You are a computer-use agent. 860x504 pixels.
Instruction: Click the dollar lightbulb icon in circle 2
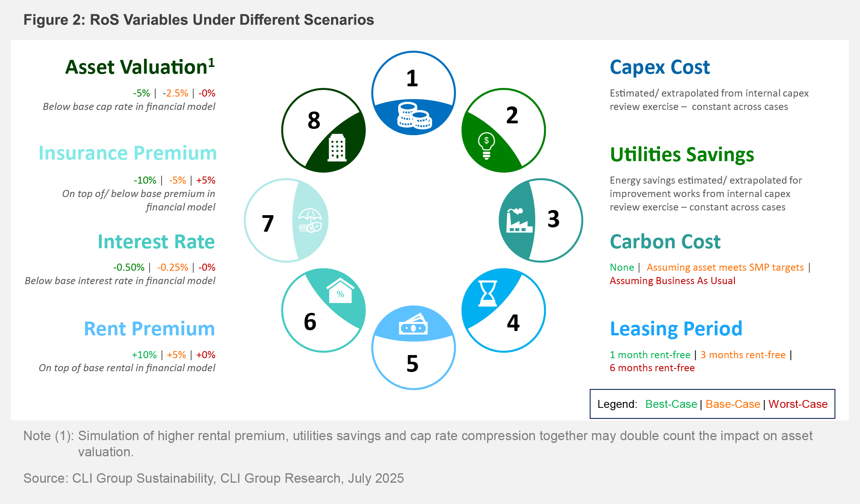486,145
